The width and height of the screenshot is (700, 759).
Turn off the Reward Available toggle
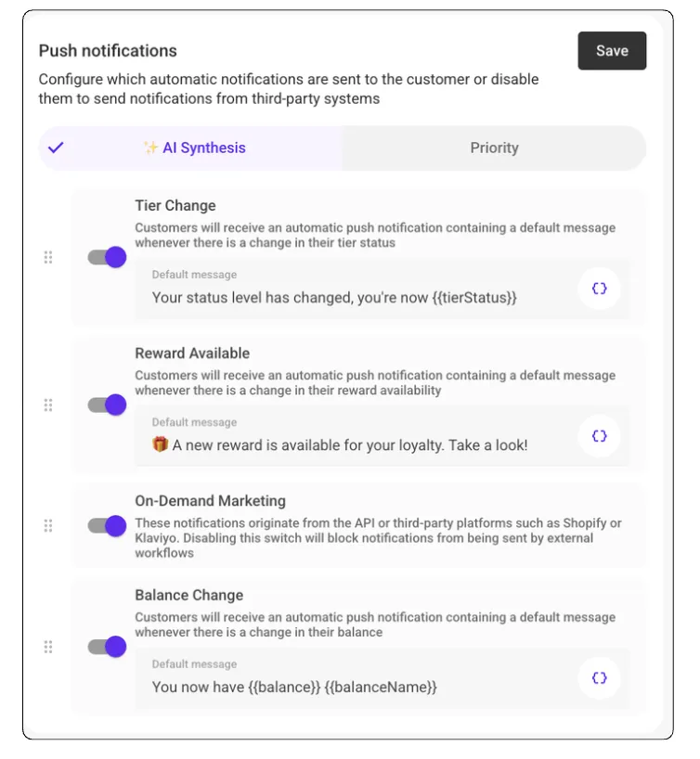[107, 405]
